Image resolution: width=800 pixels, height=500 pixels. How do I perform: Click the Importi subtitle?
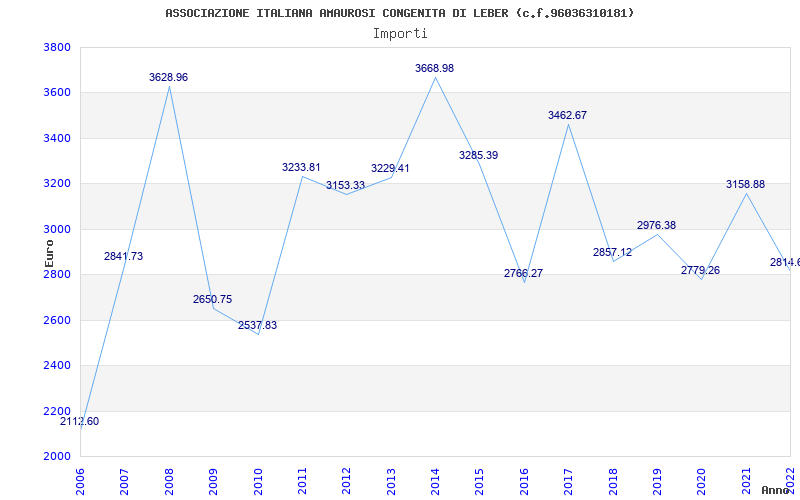click(x=400, y=34)
